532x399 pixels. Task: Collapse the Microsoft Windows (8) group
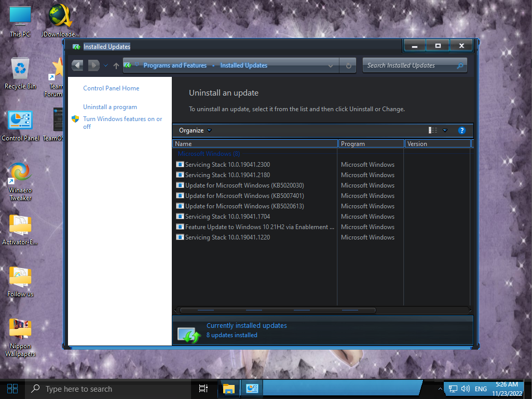click(209, 154)
